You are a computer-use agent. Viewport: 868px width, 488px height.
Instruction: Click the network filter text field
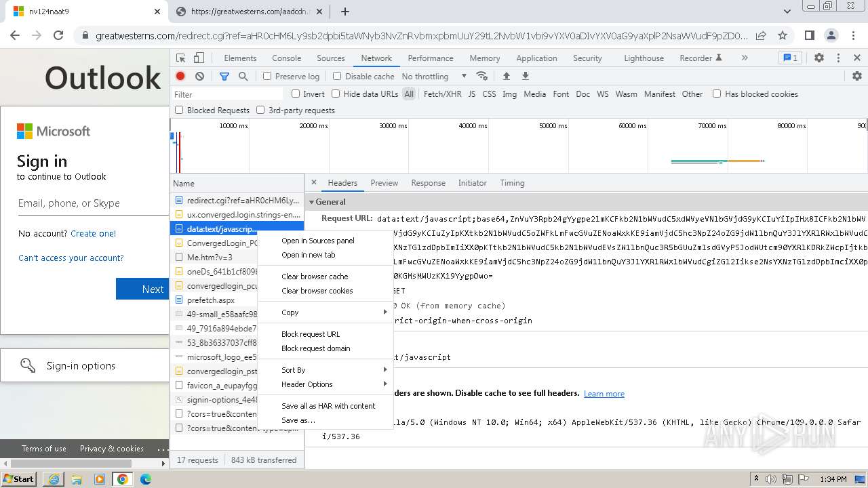227,94
